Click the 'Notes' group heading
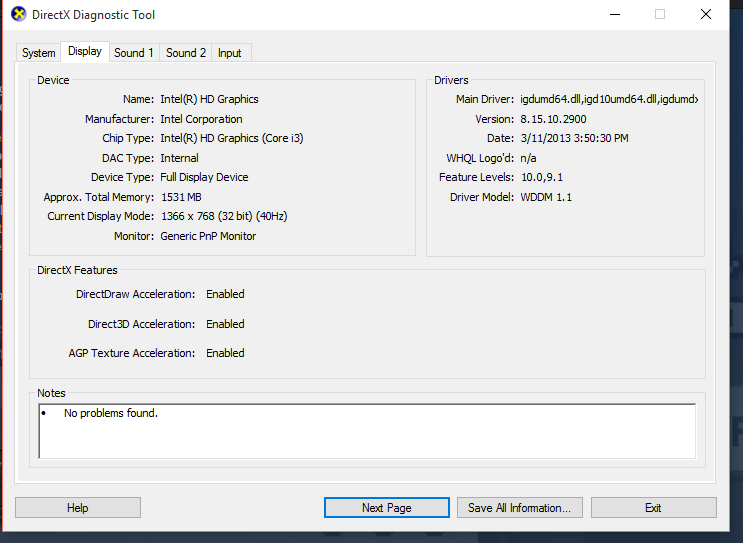Viewport: 743px width, 543px height. (51, 393)
